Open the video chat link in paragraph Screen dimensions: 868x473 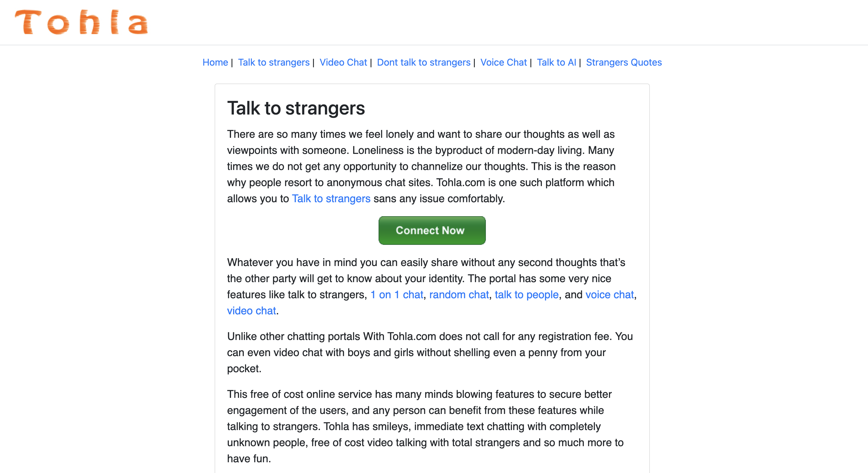251,311
